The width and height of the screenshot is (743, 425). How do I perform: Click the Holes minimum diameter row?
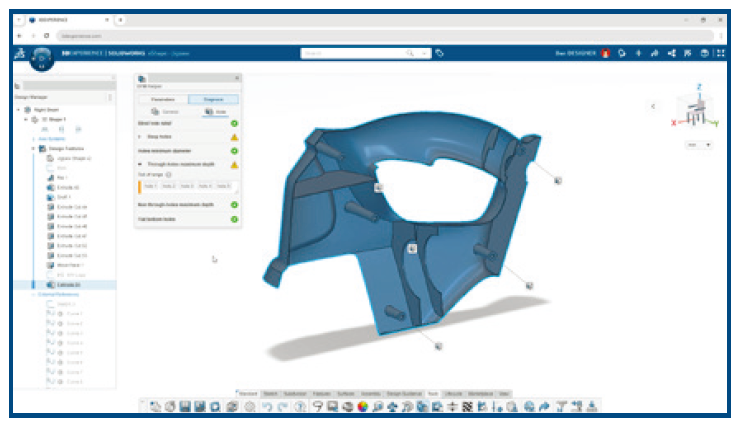tap(188, 151)
